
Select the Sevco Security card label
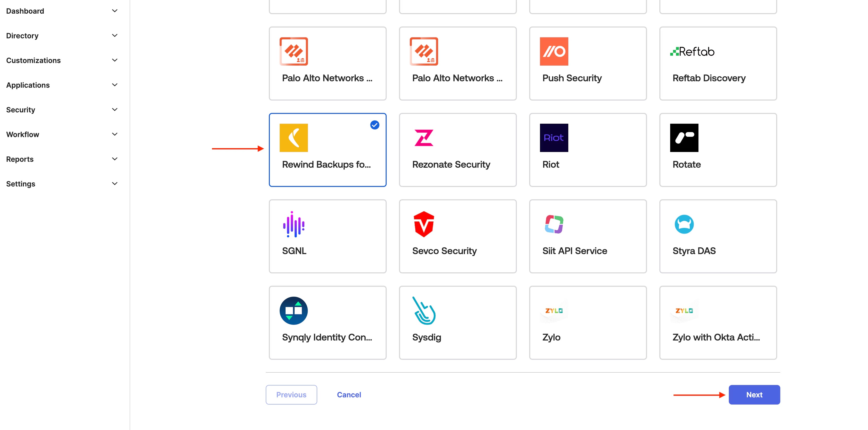click(445, 251)
